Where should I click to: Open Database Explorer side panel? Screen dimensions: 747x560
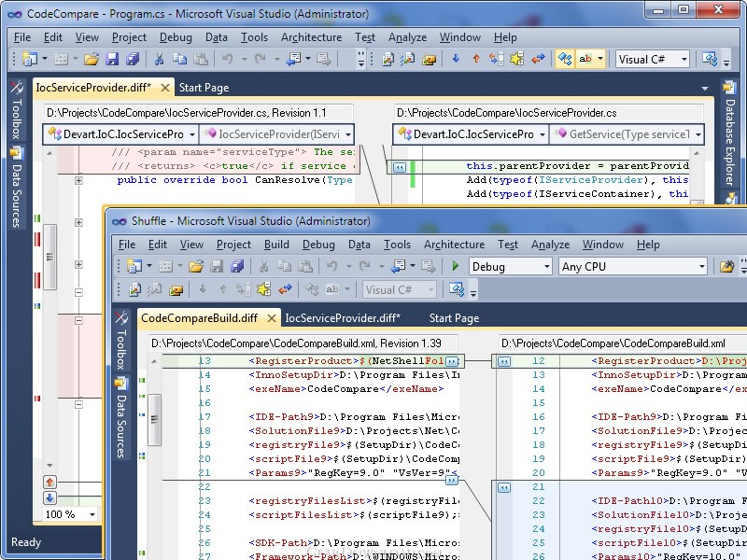[729, 134]
